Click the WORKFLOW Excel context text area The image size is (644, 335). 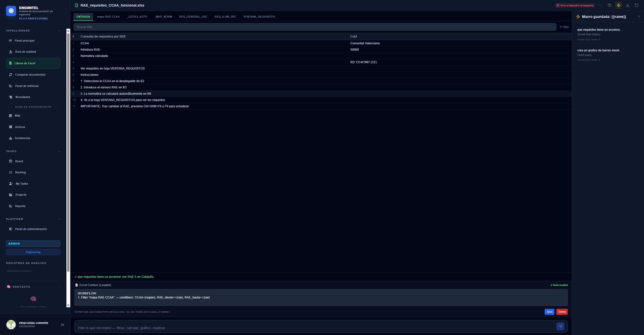(321, 297)
